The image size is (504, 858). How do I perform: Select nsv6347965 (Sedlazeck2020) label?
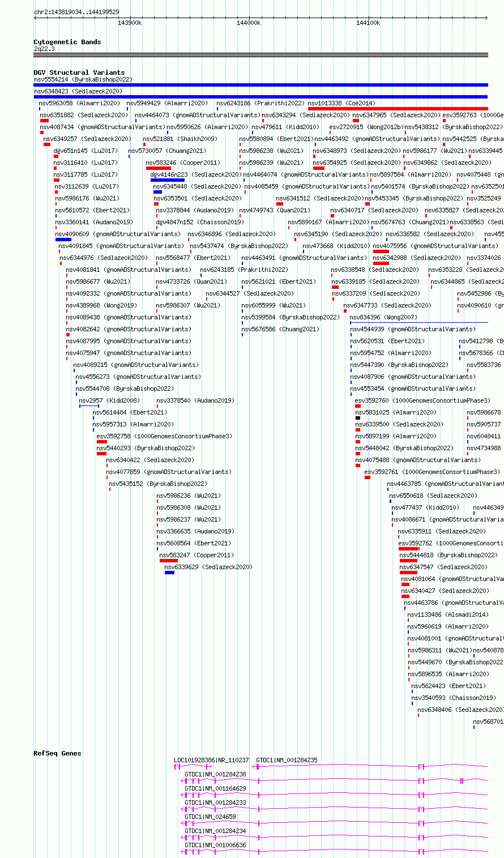[x=396, y=115]
